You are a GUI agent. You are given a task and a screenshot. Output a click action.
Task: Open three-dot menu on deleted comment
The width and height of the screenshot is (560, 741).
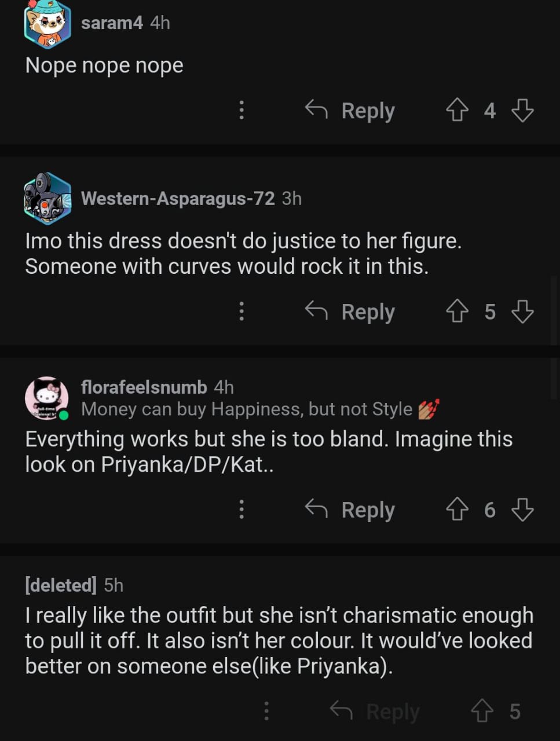click(x=266, y=711)
